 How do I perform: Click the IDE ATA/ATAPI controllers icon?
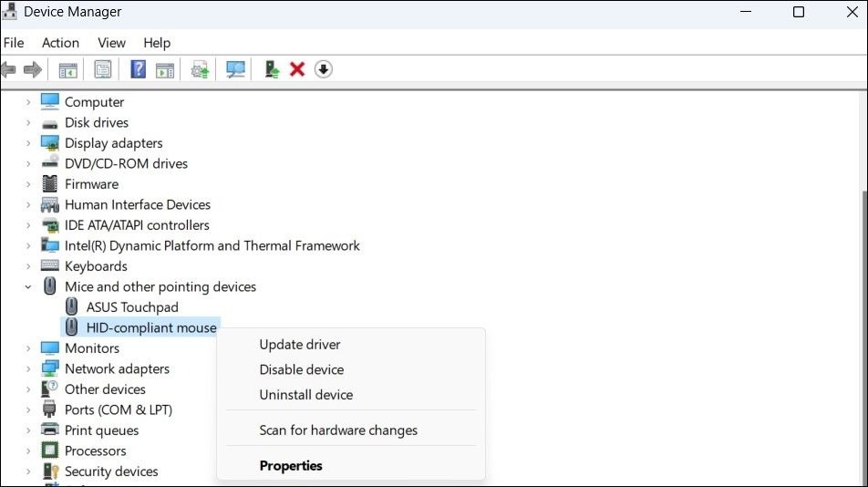click(x=50, y=225)
